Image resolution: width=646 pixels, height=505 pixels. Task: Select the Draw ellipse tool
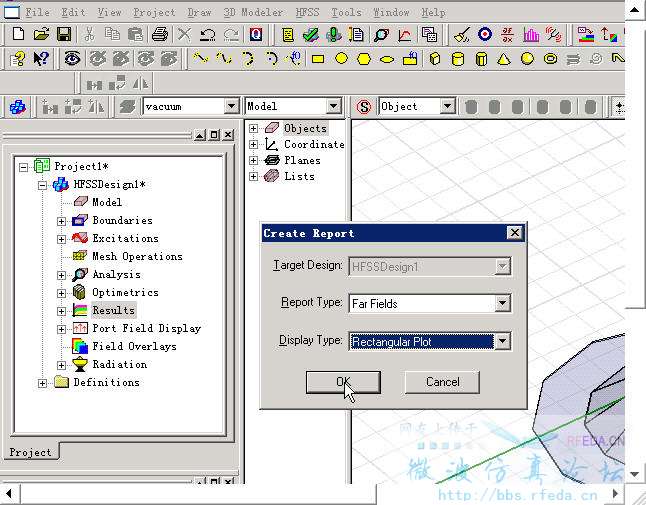pos(387,59)
